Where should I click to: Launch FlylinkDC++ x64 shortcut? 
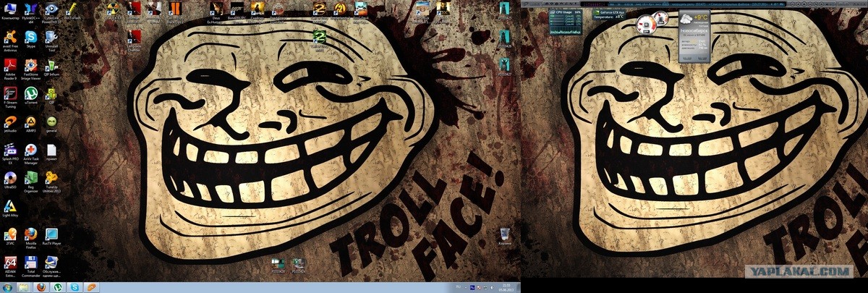[31, 11]
